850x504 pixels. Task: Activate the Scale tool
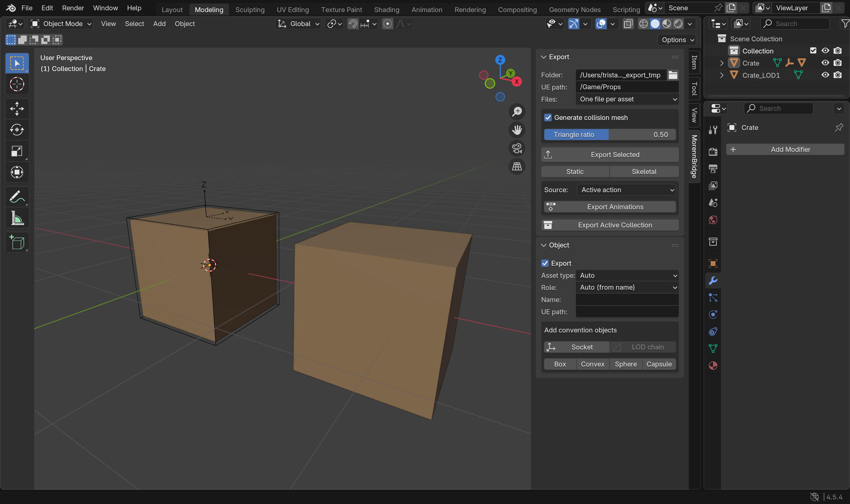coord(17,151)
